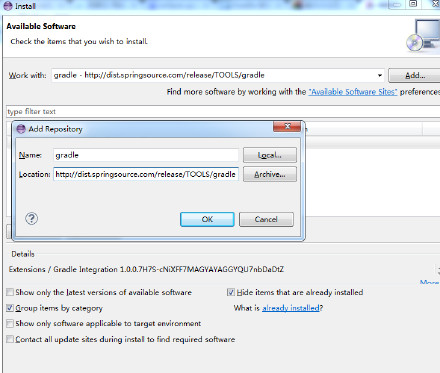Enable Show only software applicable to target

10,323
